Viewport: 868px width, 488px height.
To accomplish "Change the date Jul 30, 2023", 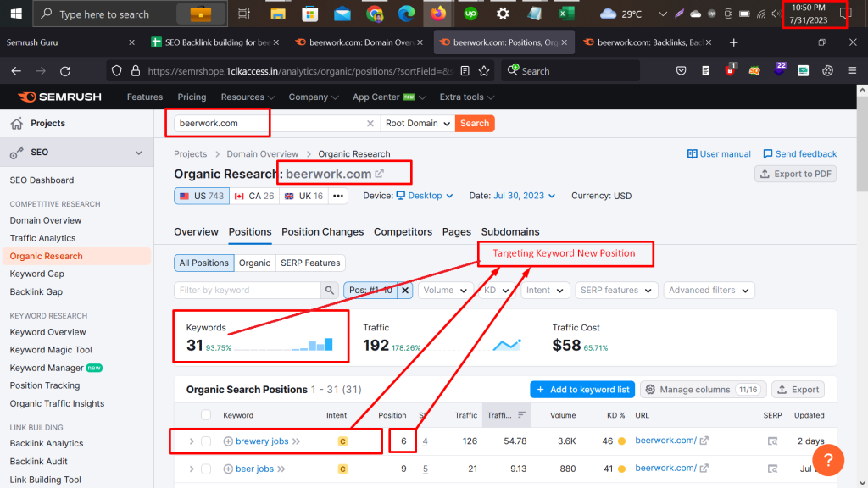I will click(524, 196).
